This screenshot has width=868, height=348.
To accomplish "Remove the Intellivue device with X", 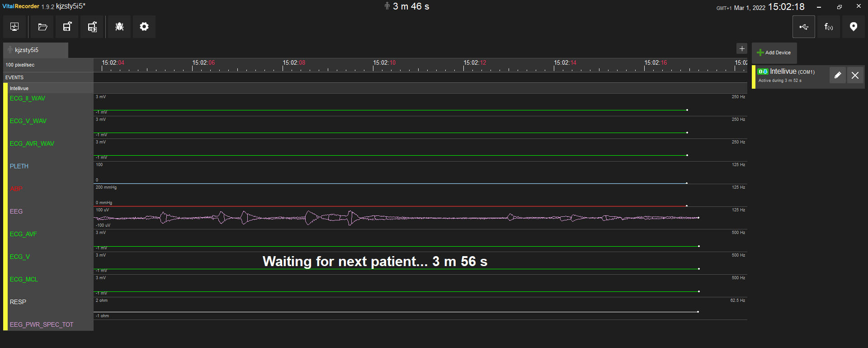I will pos(855,76).
